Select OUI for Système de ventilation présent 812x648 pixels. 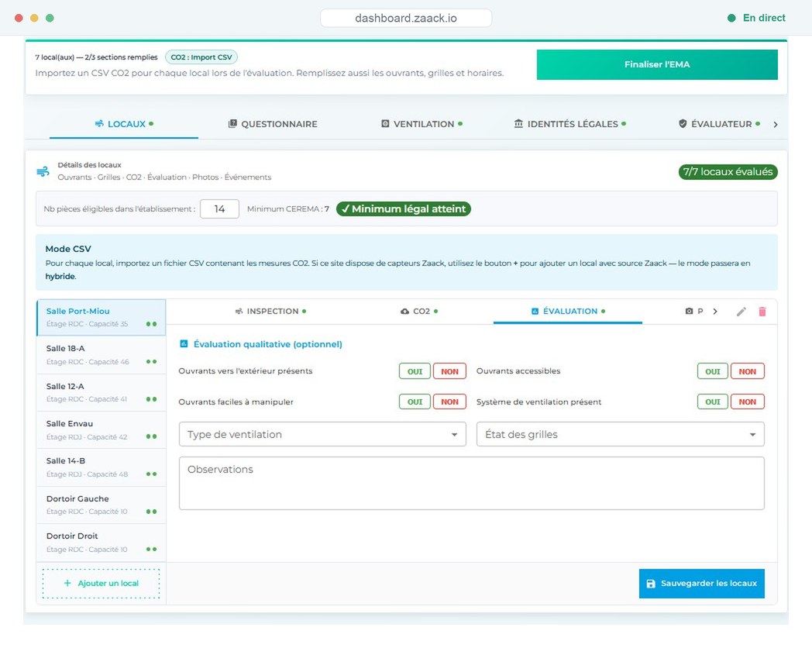click(x=713, y=402)
